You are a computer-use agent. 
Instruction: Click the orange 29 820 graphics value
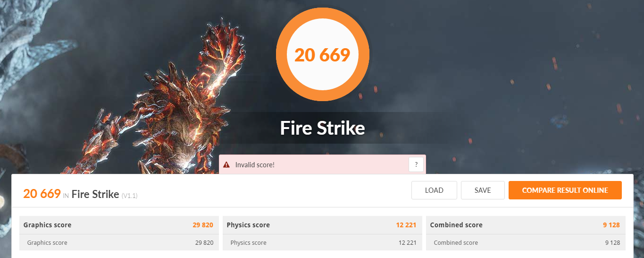(x=203, y=225)
